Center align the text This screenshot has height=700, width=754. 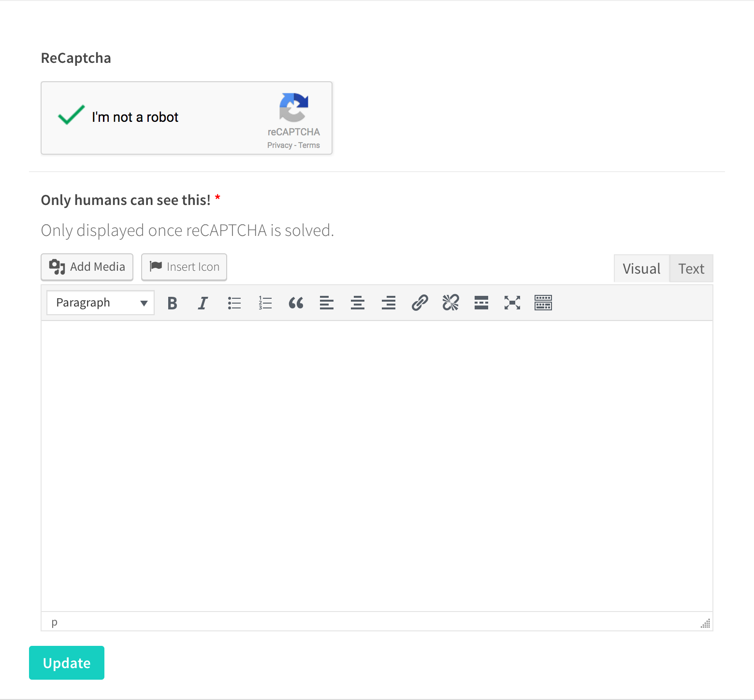(358, 303)
